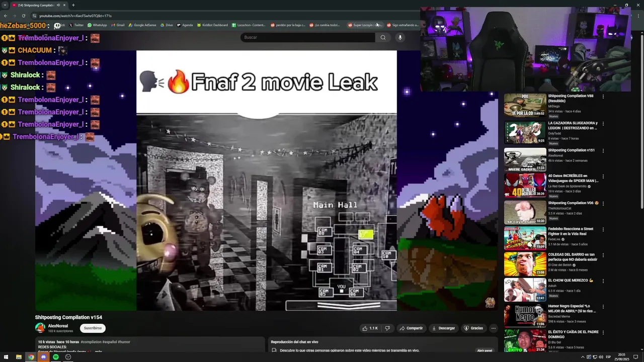Open the KickBot Dashboard bookmark

click(212, 25)
